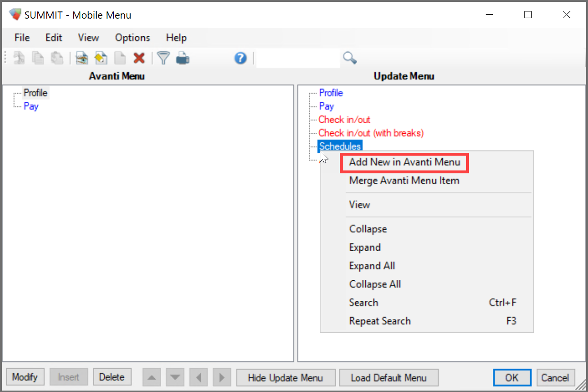Click the Print icon
Screen dimensions: 588x392
(x=183, y=59)
